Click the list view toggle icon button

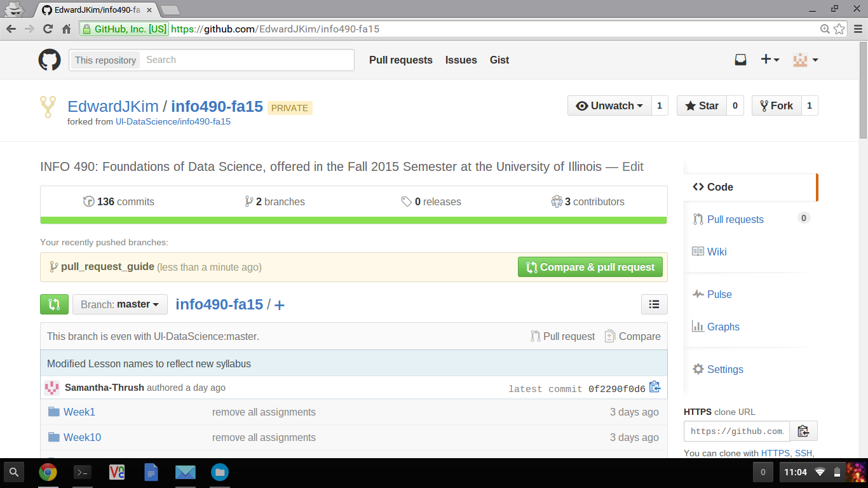(654, 304)
